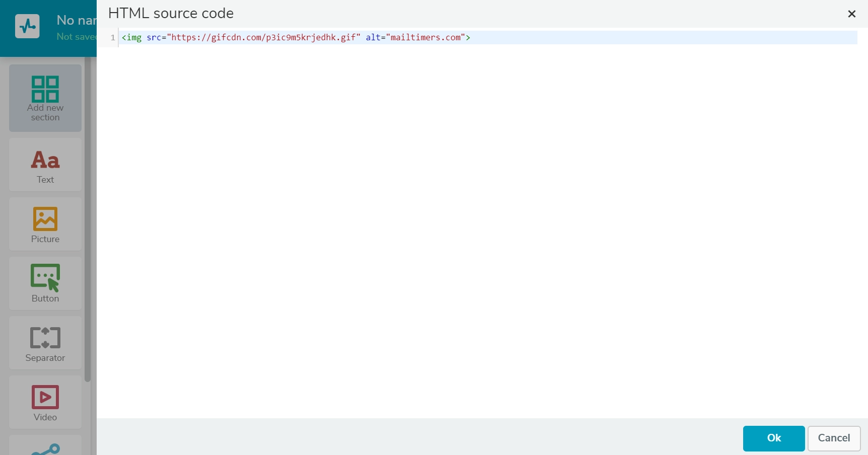This screenshot has width=868, height=455.
Task: Click the partially visible block icon below Video
Action: [45, 448]
